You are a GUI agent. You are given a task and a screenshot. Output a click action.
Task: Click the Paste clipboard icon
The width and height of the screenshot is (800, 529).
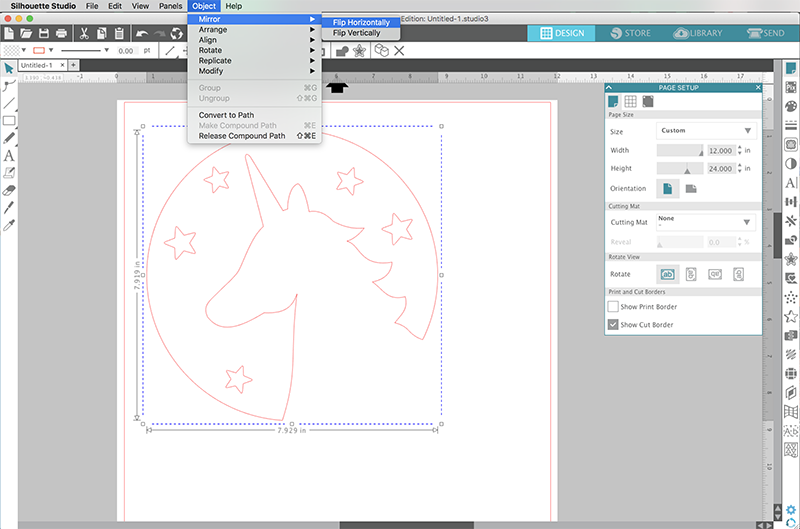[119, 34]
